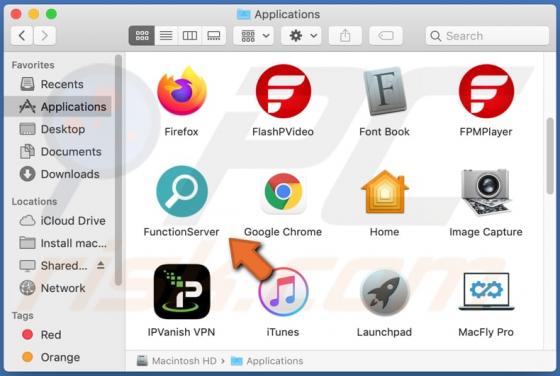Switch to list view
This screenshot has width=560, height=376.
(x=166, y=35)
